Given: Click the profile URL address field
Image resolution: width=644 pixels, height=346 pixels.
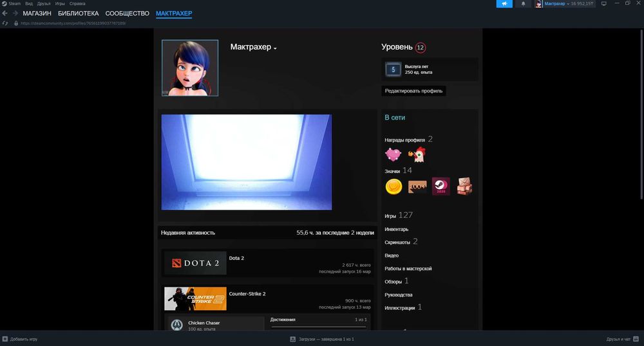Looking at the screenshot, I should pyautogui.click(x=73, y=23).
